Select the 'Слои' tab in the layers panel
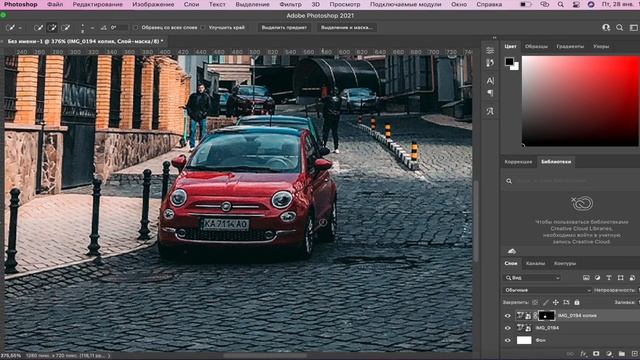640x360 pixels. pos(511,264)
